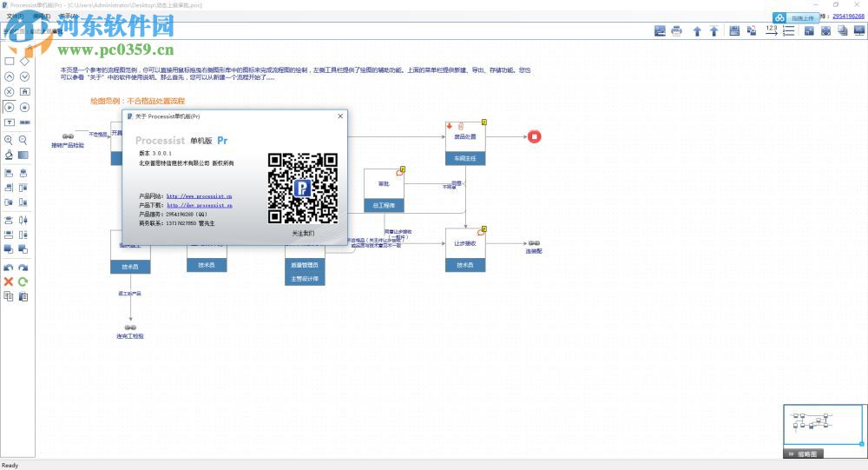868x470 pixels.
Task: Click the 接转产品检验 link node label
Action: (x=68, y=145)
